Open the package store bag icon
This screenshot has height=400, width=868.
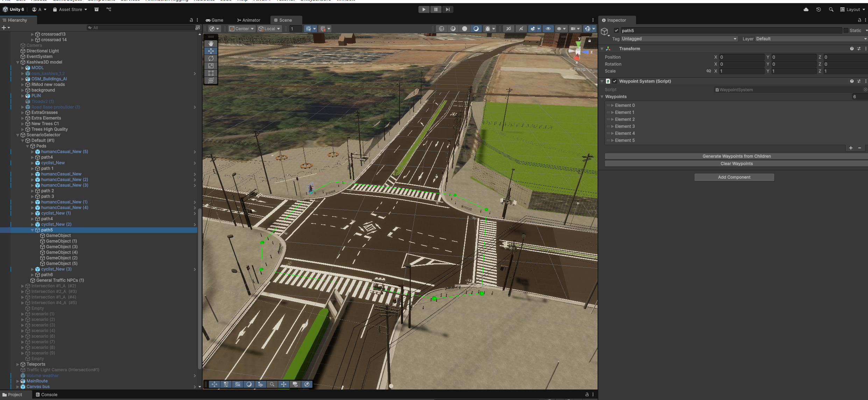point(97,9)
